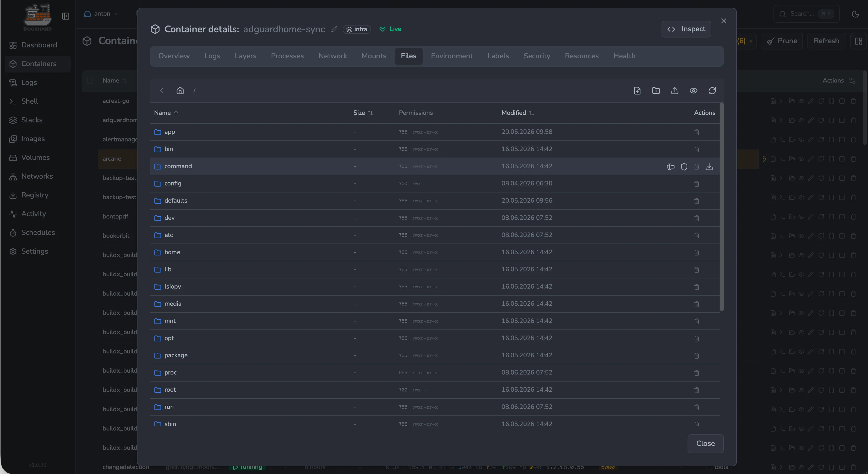Open Networks in the sidebar

[x=38, y=176]
